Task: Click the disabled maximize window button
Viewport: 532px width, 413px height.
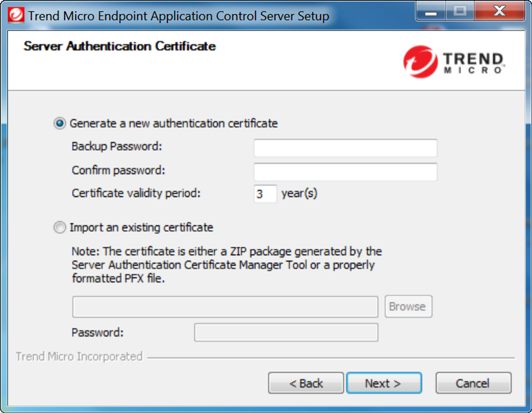Action: (x=460, y=11)
